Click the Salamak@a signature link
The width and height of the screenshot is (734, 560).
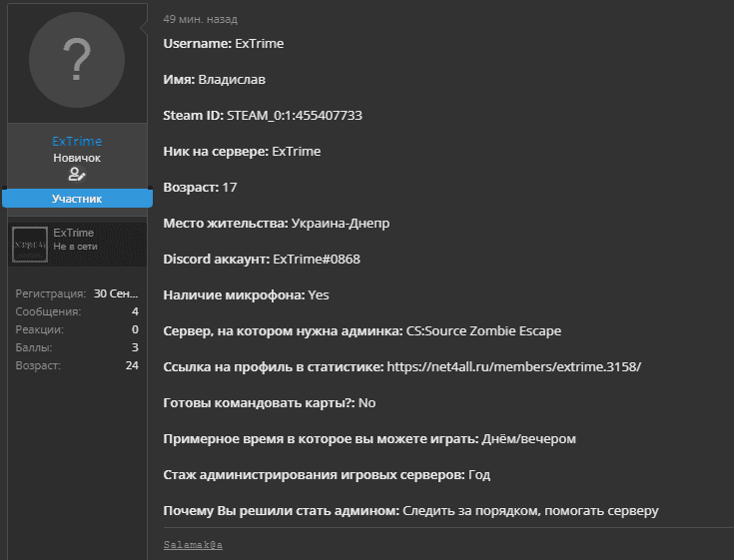pos(193,543)
